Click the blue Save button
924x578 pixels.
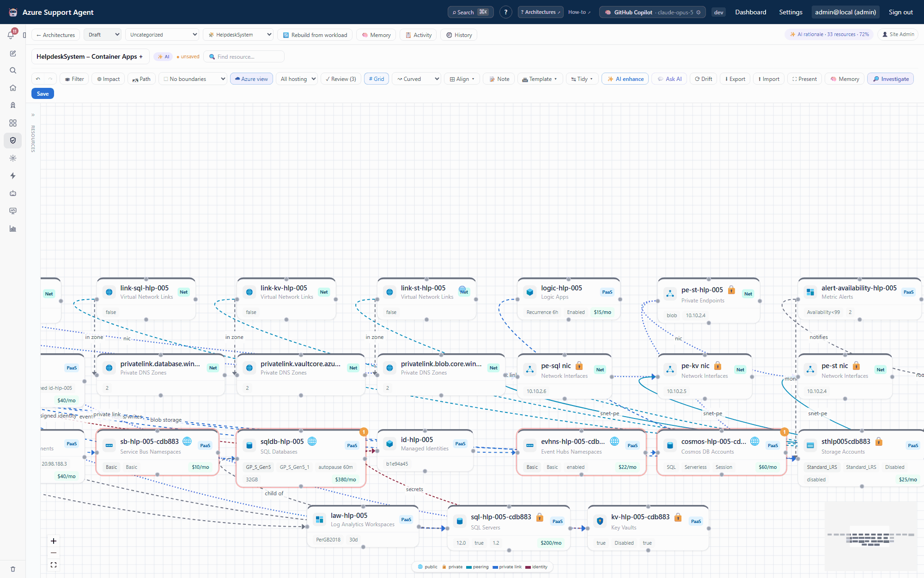pyautogui.click(x=43, y=94)
